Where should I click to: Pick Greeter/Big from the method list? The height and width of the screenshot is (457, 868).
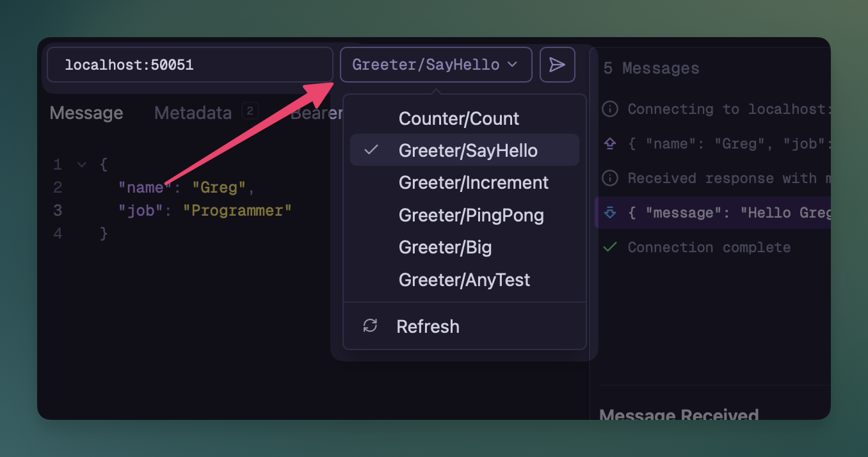pyautogui.click(x=445, y=248)
